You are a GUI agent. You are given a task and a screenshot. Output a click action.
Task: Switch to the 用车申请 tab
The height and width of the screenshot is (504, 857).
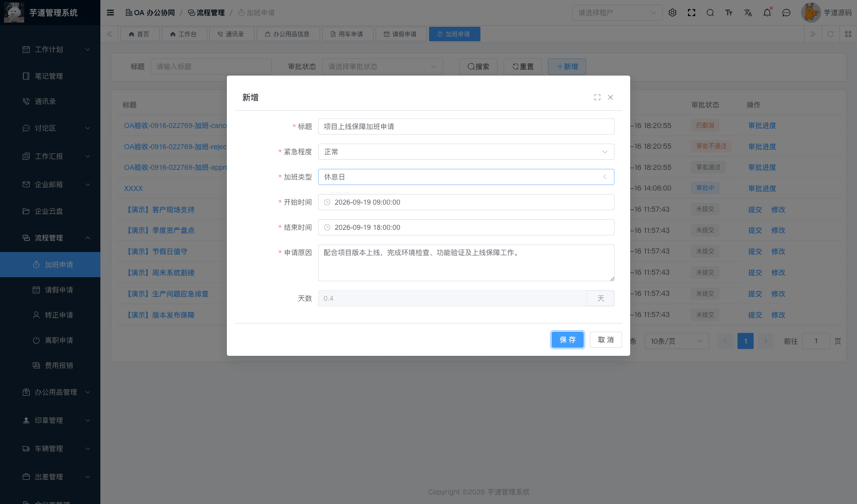[x=348, y=34]
